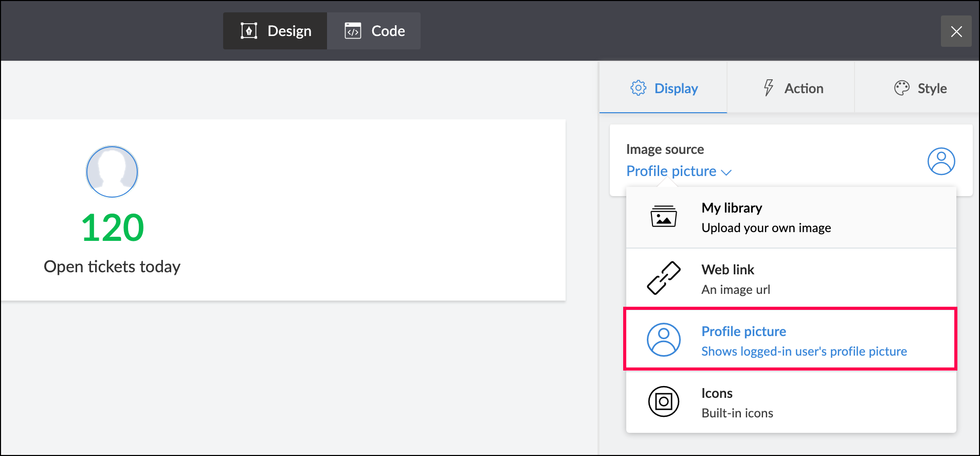Click the Display gear icon

(x=638, y=88)
